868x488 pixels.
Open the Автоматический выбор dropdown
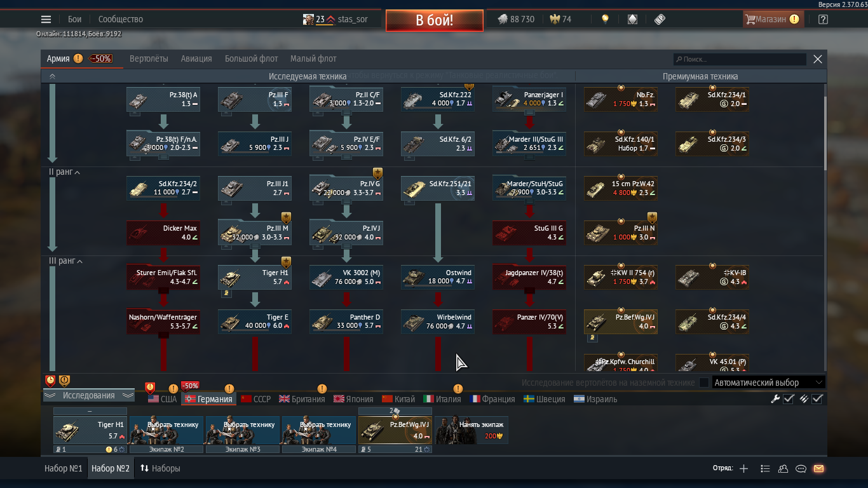click(x=768, y=383)
